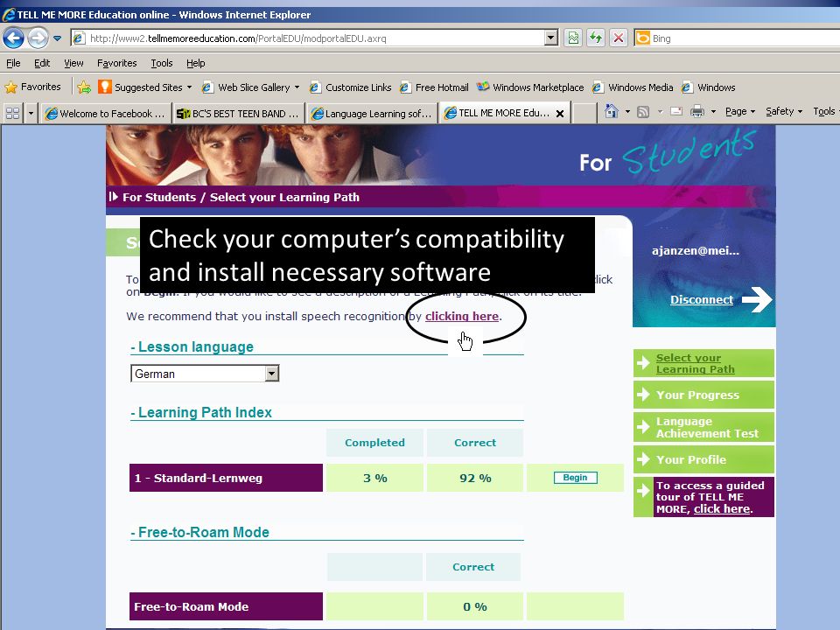Screen dimensions: 840x630
Task: Click the RSS feeds icon
Action: [x=643, y=111]
